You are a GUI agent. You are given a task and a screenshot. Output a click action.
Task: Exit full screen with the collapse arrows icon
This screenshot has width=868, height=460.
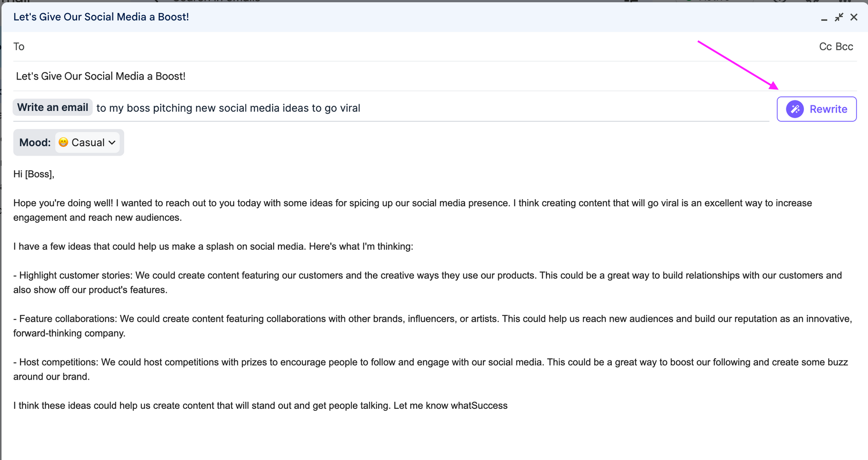[838, 17]
